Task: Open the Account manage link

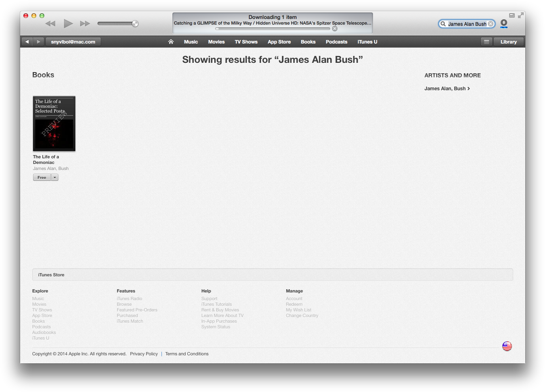Action: [294, 299]
